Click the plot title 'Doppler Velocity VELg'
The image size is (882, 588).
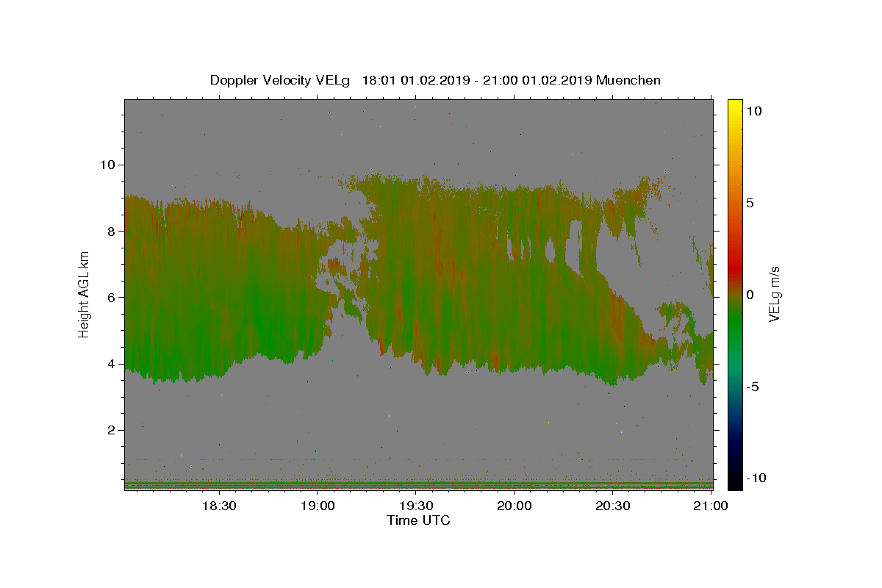(282, 80)
